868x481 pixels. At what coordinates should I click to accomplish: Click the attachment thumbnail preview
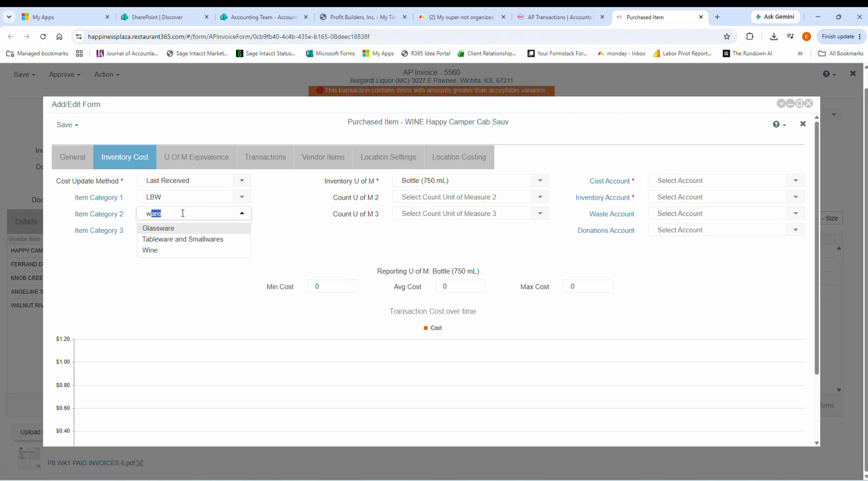[x=29, y=458]
